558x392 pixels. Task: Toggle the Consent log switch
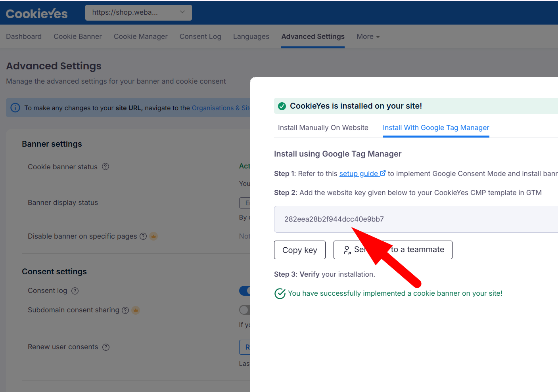[x=245, y=291]
